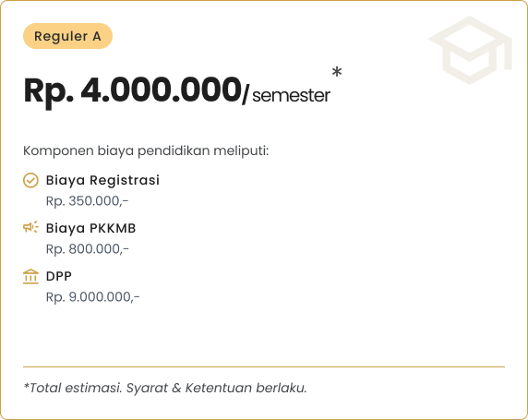Click the megaphone icon beside Biaya PKKMB
The width and height of the screenshot is (528, 420).
(x=30, y=227)
